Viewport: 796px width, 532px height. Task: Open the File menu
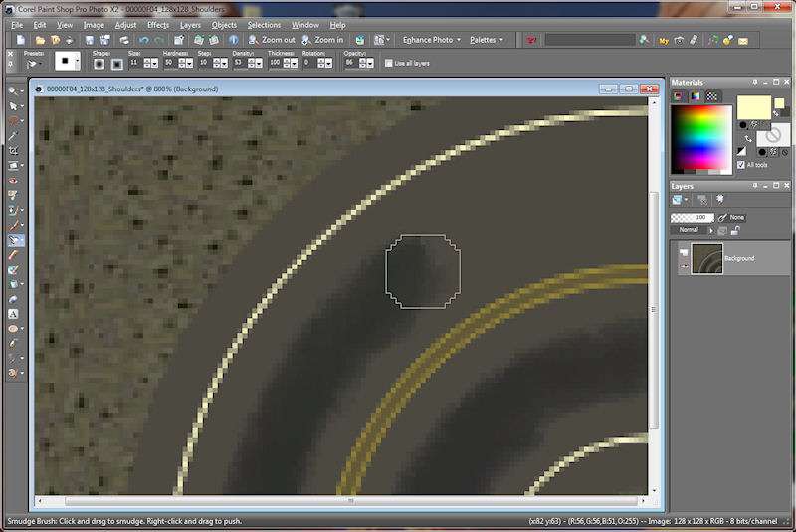click(x=17, y=24)
